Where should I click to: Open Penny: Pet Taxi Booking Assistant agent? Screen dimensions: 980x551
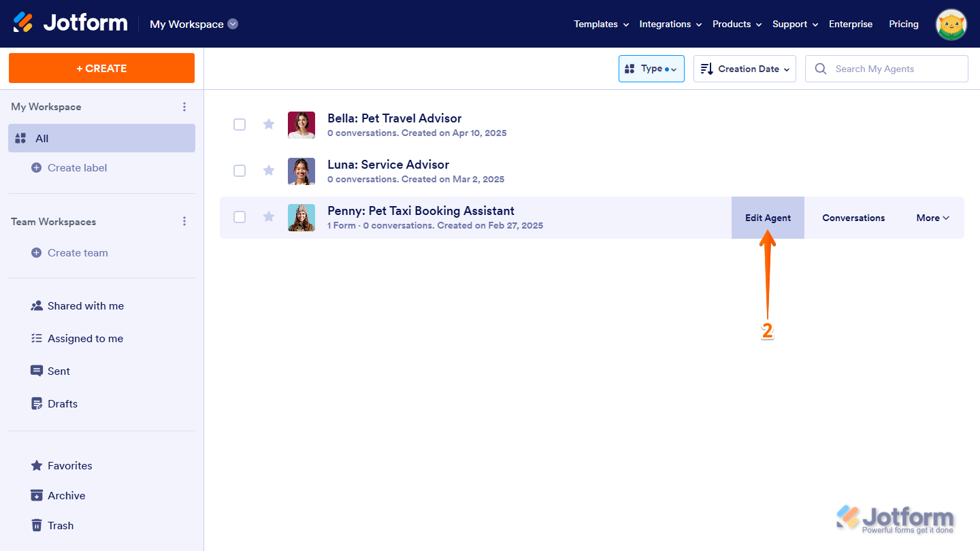[421, 211]
